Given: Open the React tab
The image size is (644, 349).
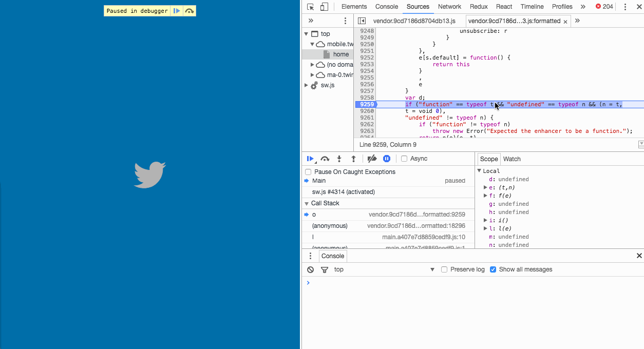Looking at the screenshot, I should (x=504, y=7).
